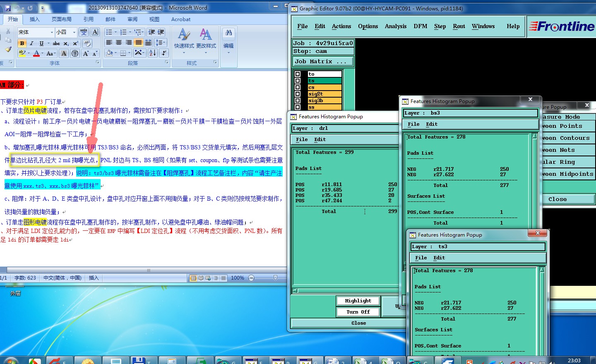Toggle checkbox for layer 'sig3b'
The image size is (596, 364).
point(297,101)
